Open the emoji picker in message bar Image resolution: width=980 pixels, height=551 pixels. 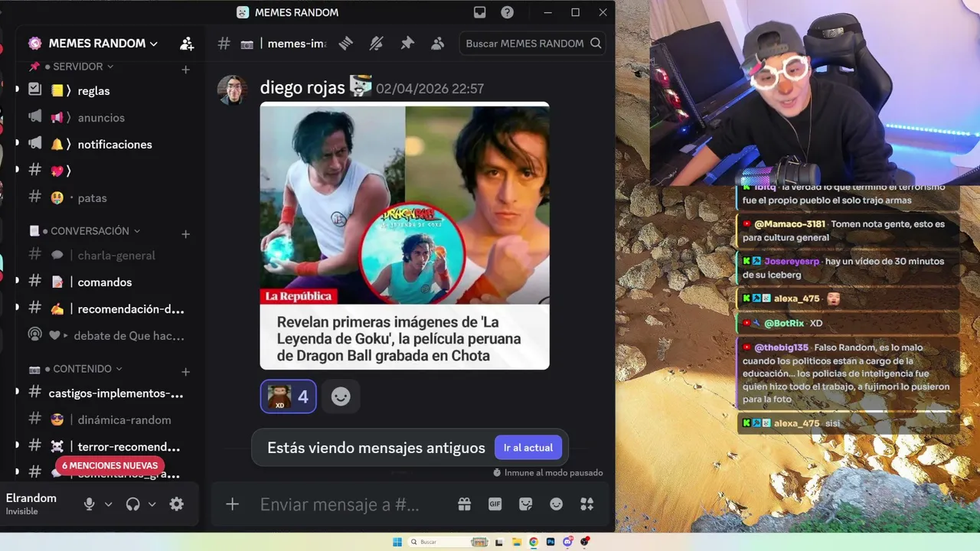pyautogui.click(x=556, y=504)
